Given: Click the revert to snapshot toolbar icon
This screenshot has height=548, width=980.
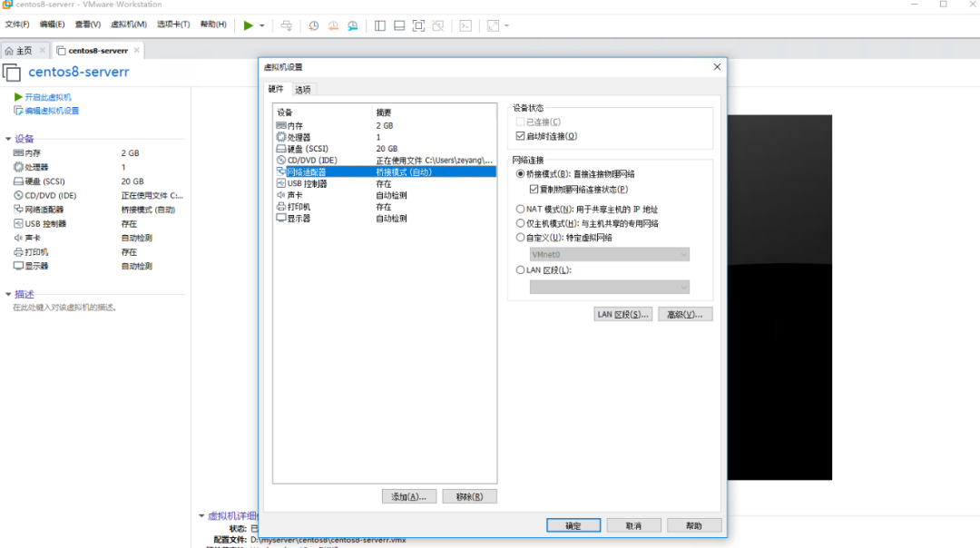Looking at the screenshot, I should coord(333,25).
